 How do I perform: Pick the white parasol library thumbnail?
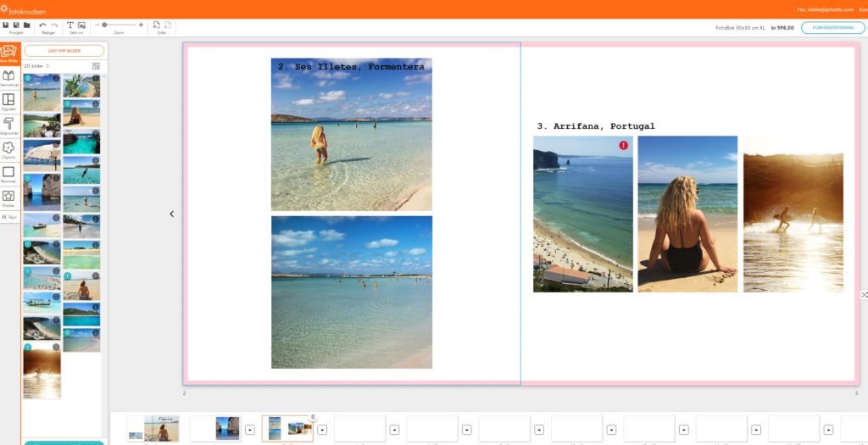[42, 154]
